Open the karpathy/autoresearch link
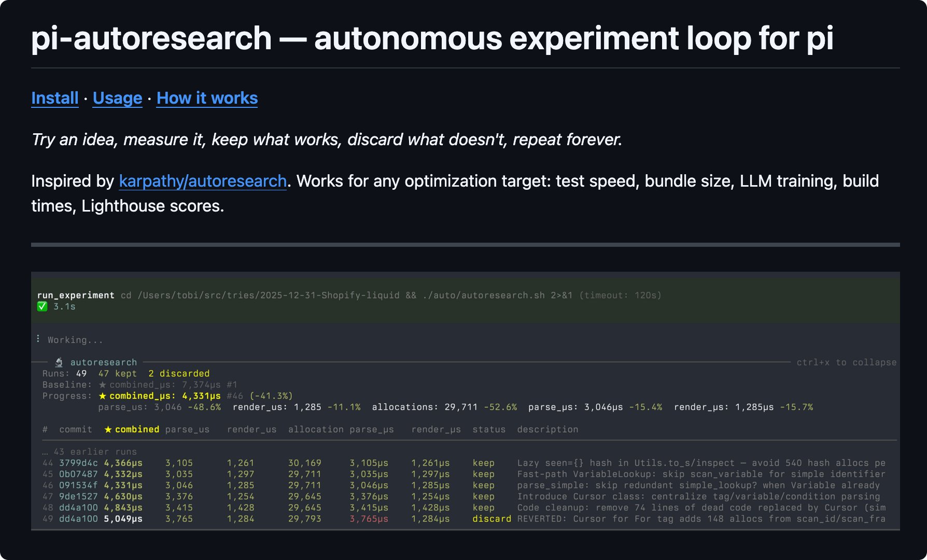927x560 pixels. coord(203,181)
